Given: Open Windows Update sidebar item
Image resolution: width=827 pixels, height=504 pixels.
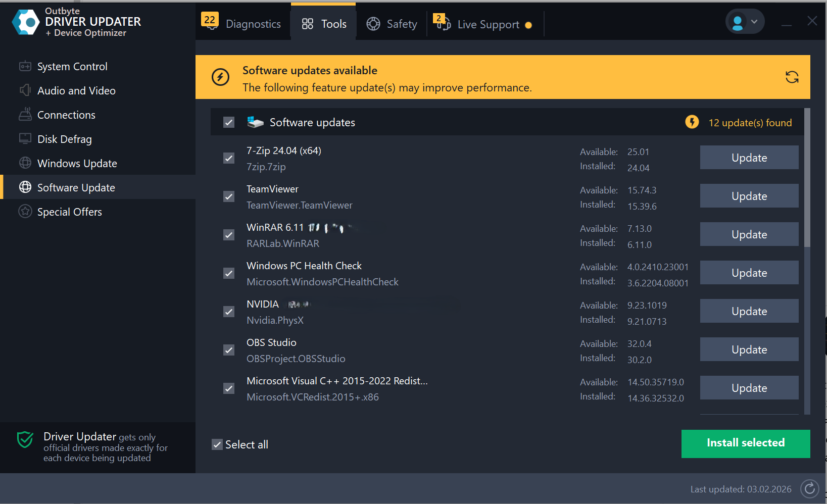Looking at the screenshot, I should click(77, 164).
